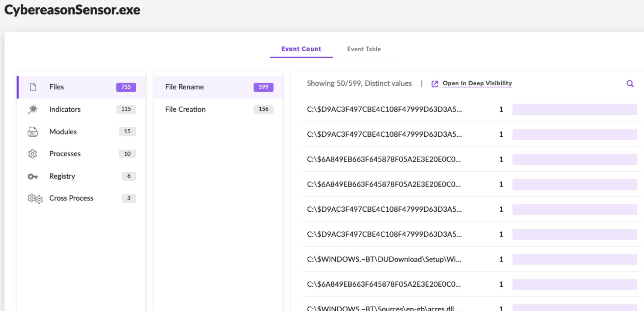The image size is (644, 311).
Task: Click the 599 badge on File Rename
Action: 263,87
